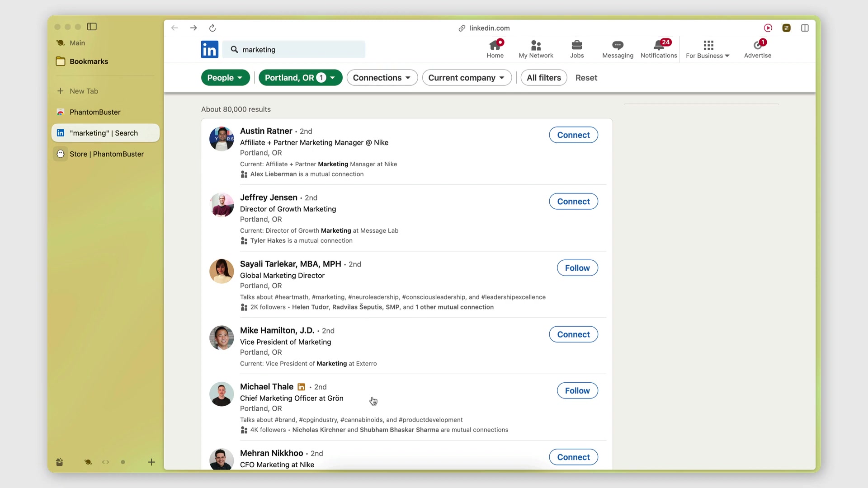
Task: Click "About 80,000 results" text
Action: coord(236,109)
